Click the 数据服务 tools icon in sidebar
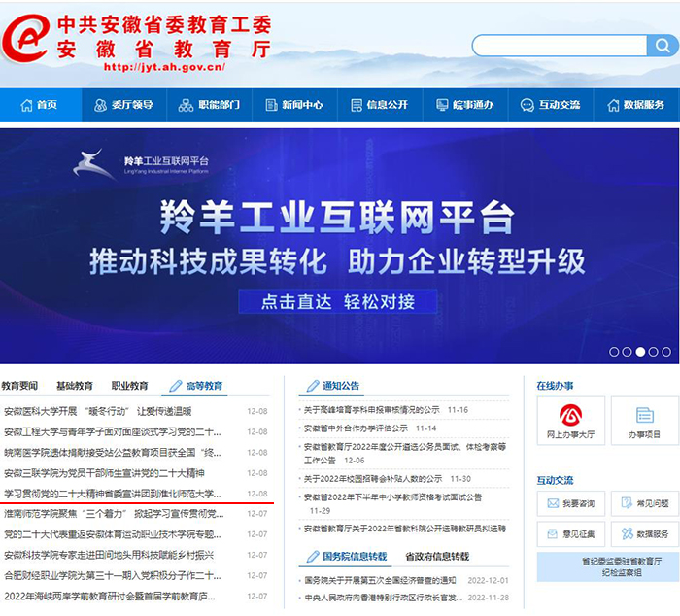 pos(628,534)
